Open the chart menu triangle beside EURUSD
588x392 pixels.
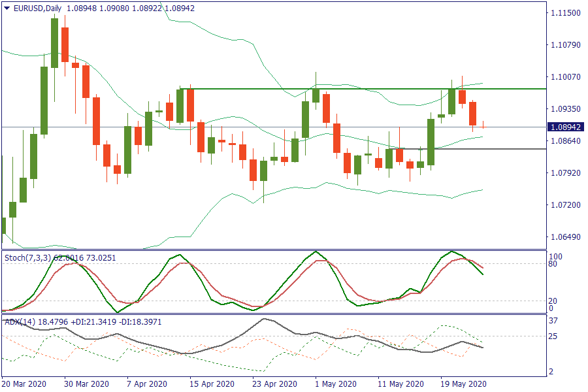7,8
